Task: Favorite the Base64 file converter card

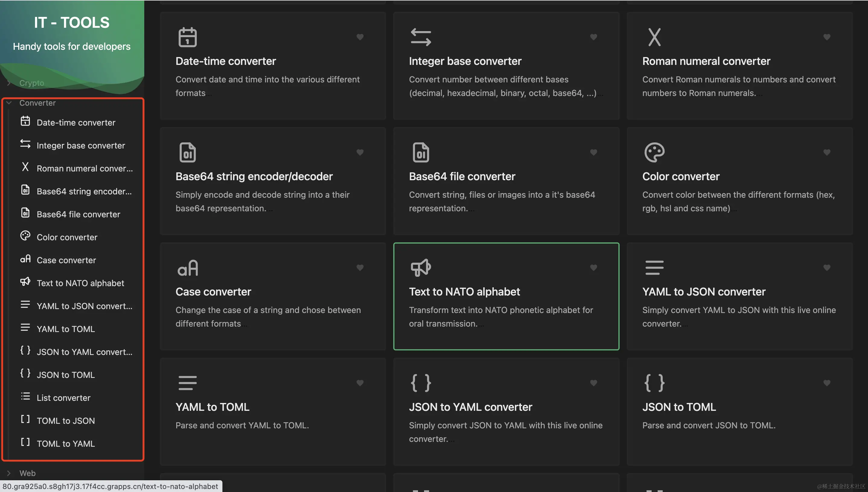Action: [594, 152]
